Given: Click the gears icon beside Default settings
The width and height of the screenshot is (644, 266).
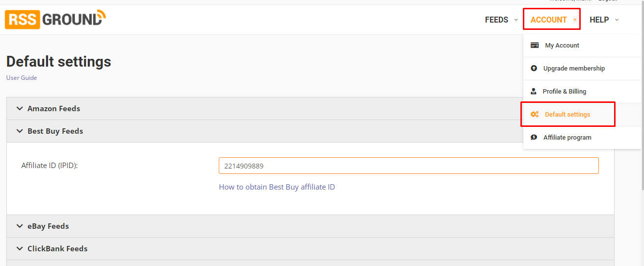Looking at the screenshot, I should point(535,114).
